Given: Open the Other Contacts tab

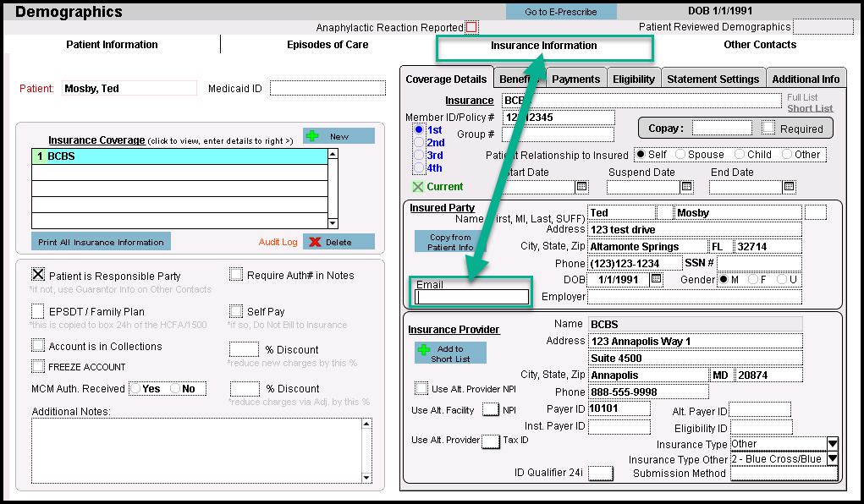Looking at the screenshot, I should (x=759, y=45).
